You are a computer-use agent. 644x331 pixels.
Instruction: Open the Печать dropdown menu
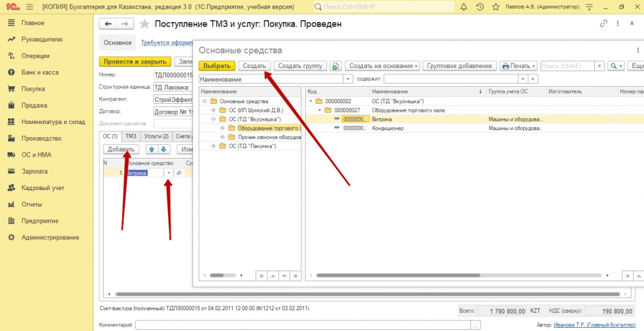click(519, 66)
